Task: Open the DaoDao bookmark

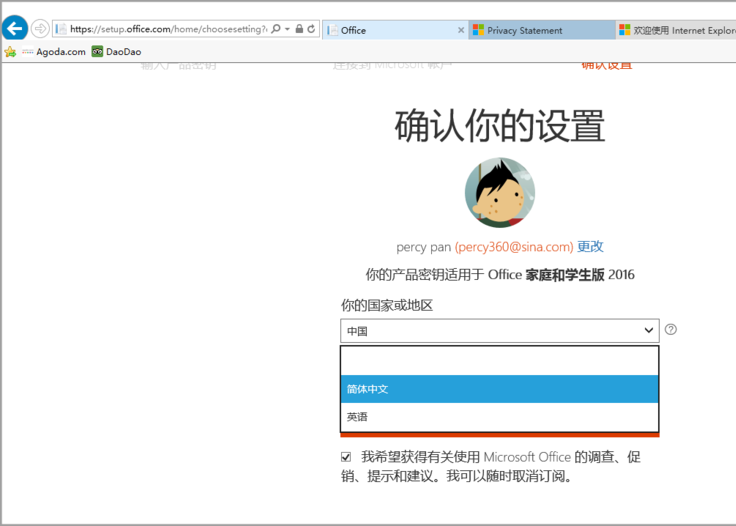Action: (x=116, y=52)
